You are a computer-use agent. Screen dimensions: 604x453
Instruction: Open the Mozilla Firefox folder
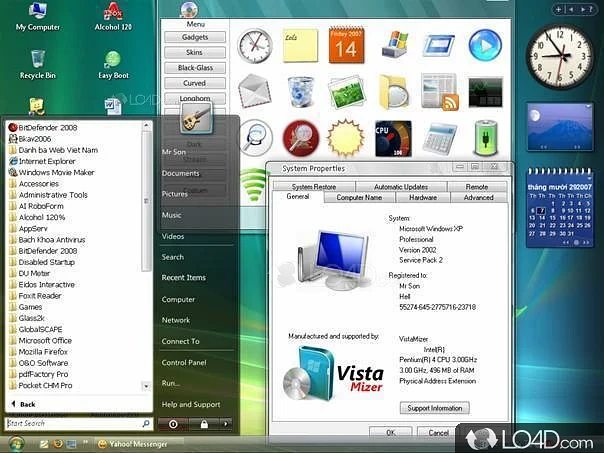[x=43, y=352]
